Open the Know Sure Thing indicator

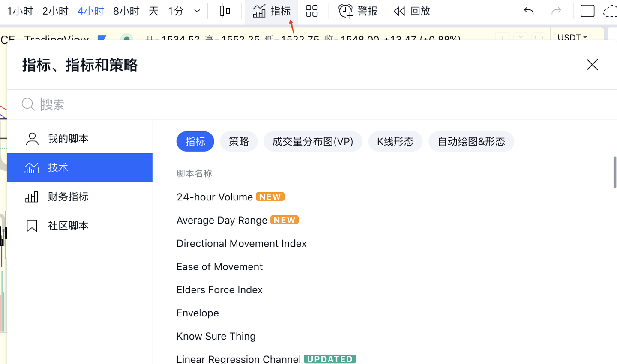point(216,336)
